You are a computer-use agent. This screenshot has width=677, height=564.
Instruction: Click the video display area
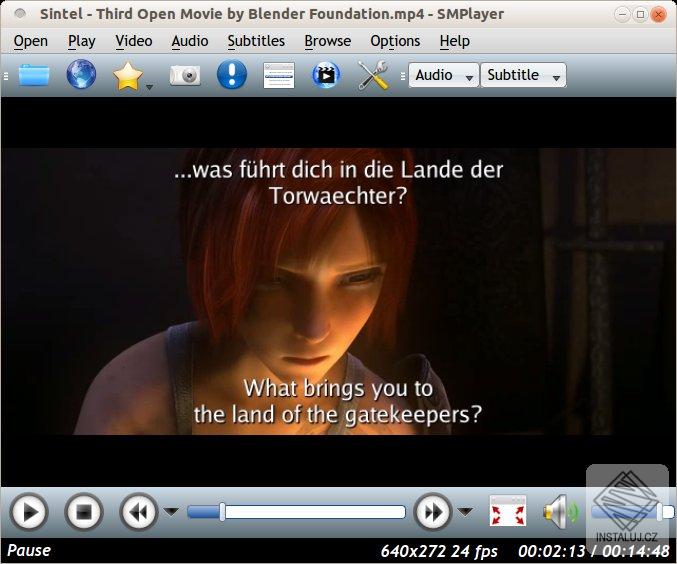(338, 292)
